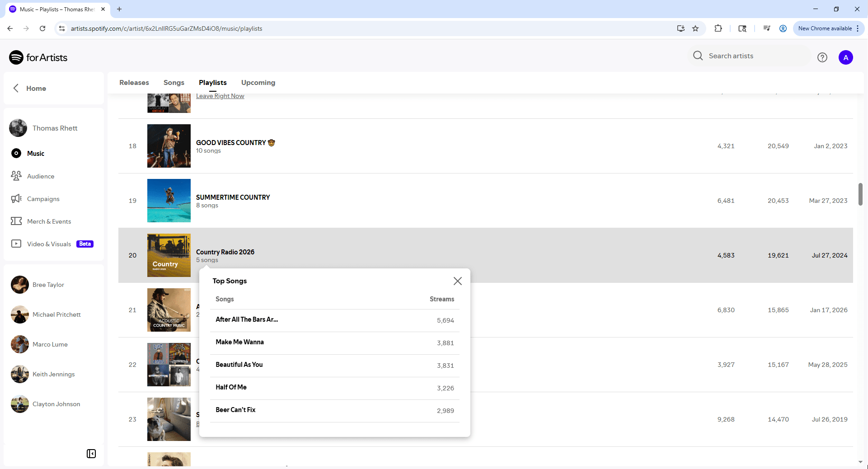Open the Chrome profile icon
Image resolution: width=868 pixels, height=469 pixels.
tap(783, 28)
